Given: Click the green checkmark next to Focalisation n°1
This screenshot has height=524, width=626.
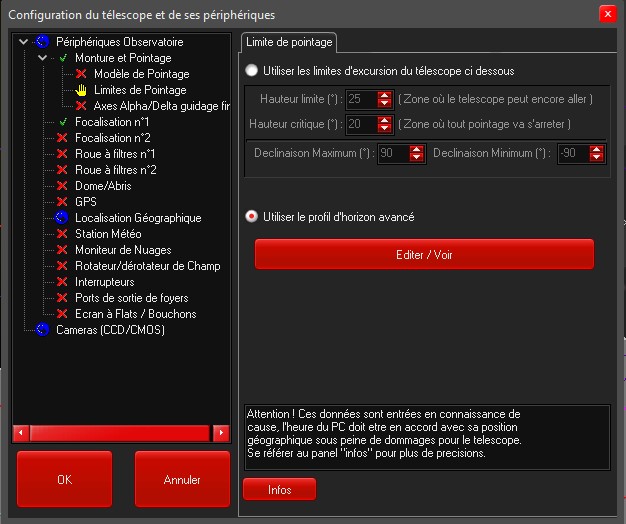Looking at the screenshot, I should click(x=62, y=122).
